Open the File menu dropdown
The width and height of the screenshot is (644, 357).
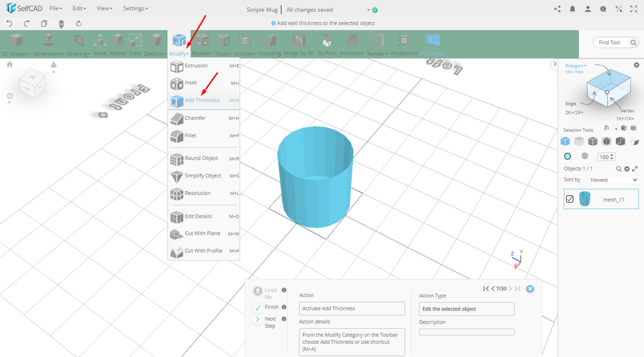click(x=55, y=9)
